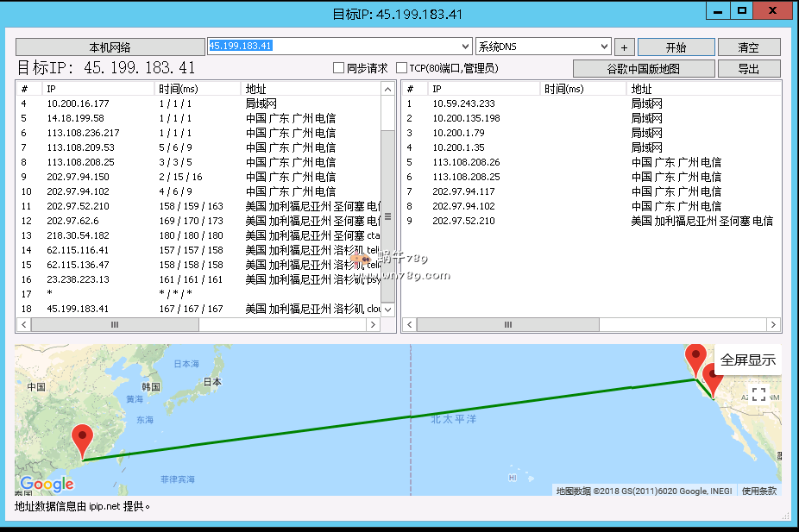Click the Los Angeles map marker
Image resolution: width=799 pixels, height=532 pixels.
click(x=713, y=378)
